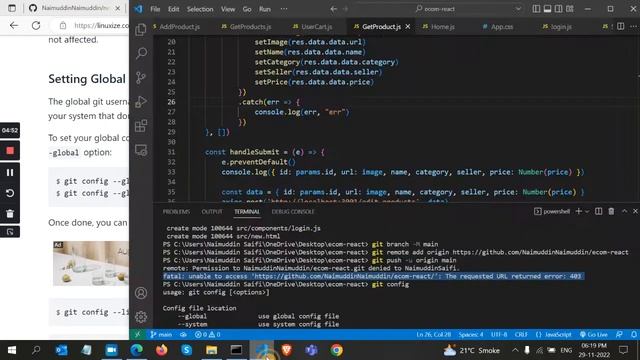
Task: Open the Explorer view in activity bar
Action: click(141, 29)
